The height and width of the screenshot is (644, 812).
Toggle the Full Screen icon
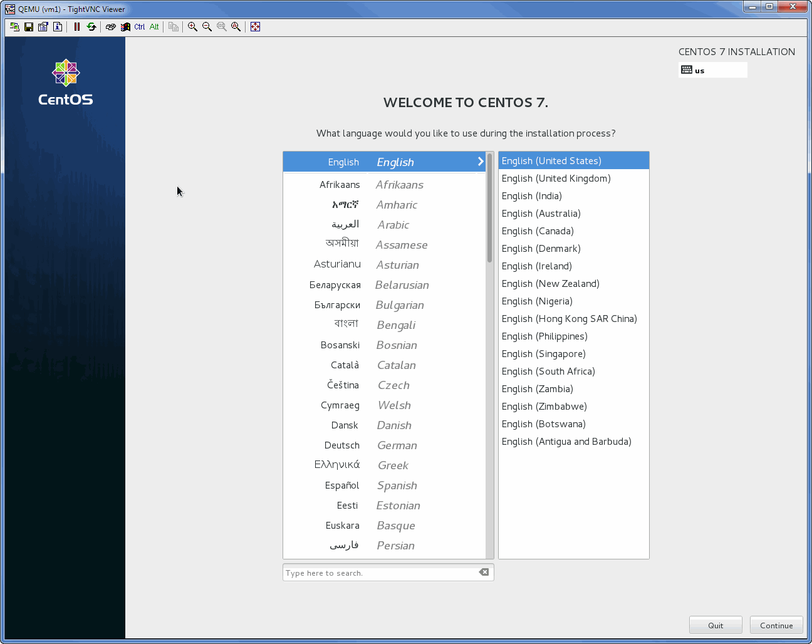pos(255,27)
